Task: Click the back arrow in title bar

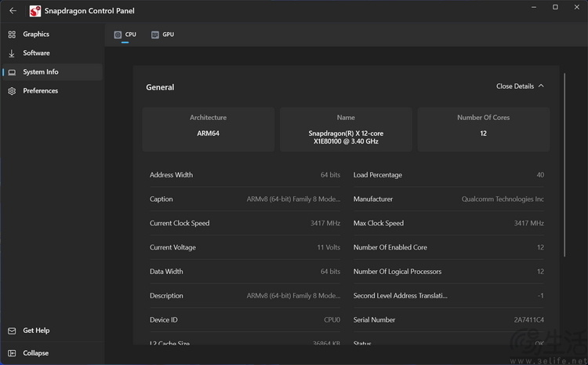Action: (13, 11)
